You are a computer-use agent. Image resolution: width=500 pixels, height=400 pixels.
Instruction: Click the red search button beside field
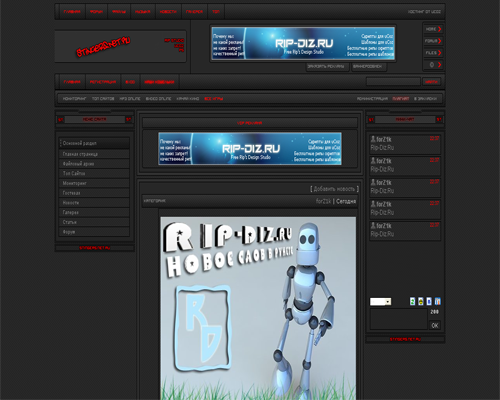click(x=431, y=82)
